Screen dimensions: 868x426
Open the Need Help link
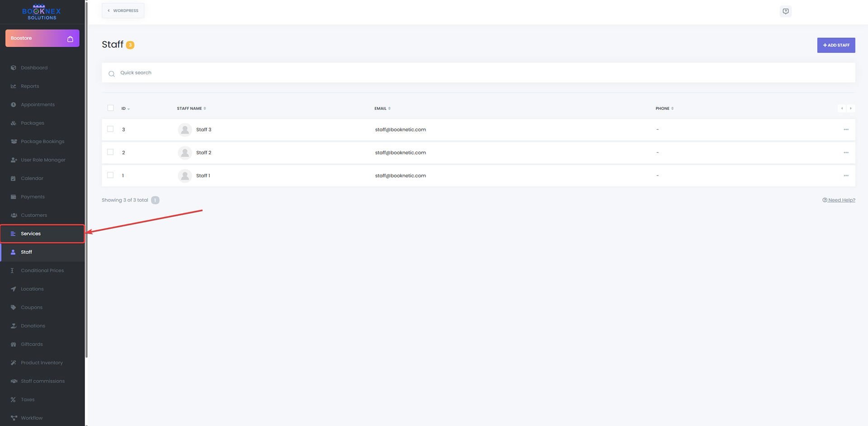tap(839, 200)
